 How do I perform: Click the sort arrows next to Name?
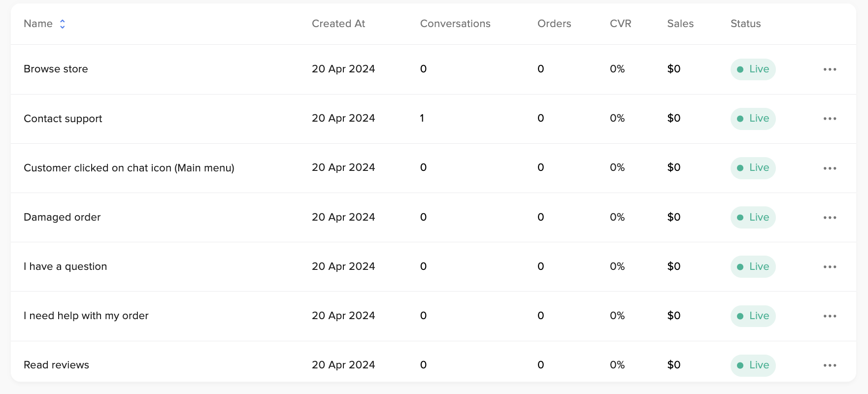click(x=63, y=24)
